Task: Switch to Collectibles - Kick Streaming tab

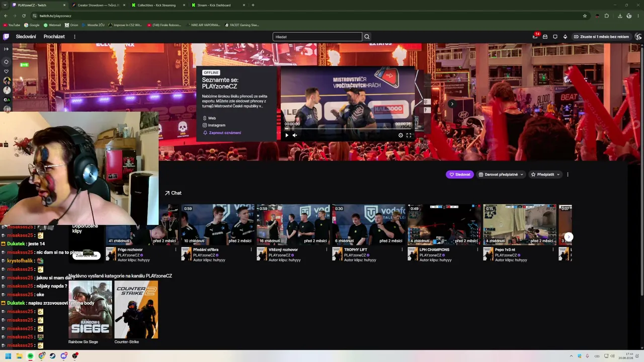Action: pos(158,5)
